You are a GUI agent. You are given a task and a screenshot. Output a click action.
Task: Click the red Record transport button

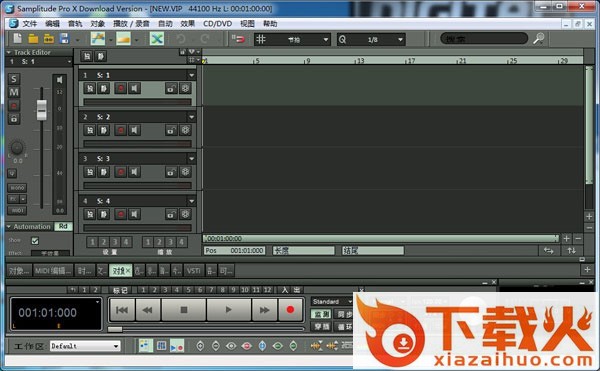tap(290, 309)
